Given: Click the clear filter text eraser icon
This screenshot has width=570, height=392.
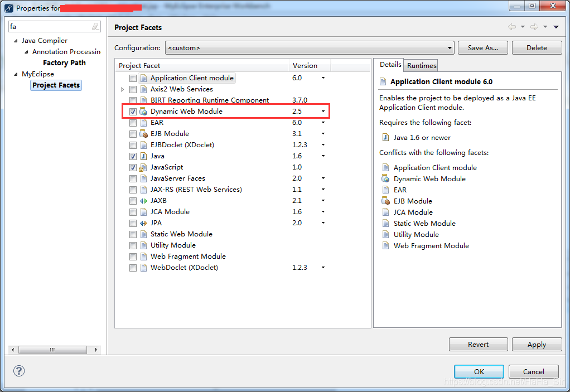Looking at the screenshot, I should (95, 26).
